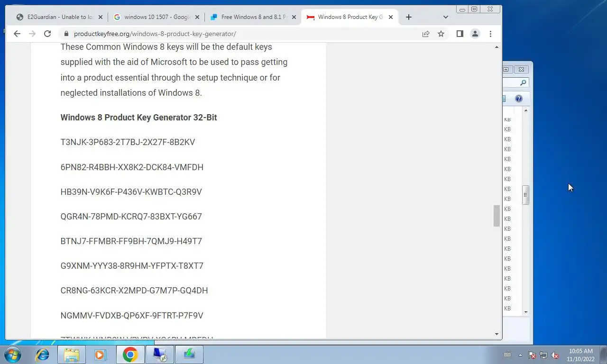Close the windows 10 1507 Google tab

coord(197,17)
